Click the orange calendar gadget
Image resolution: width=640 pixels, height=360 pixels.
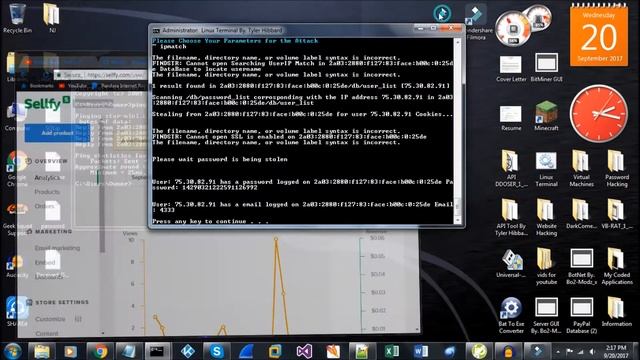[x=599, y=36]
